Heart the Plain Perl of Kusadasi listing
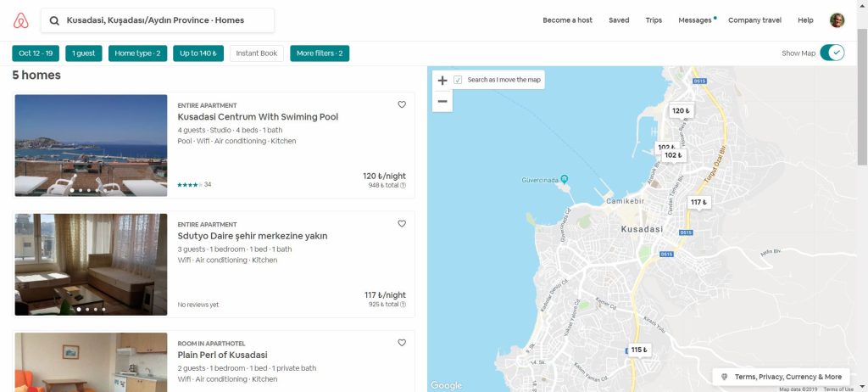The image size is (868, 392). [402, 343]
